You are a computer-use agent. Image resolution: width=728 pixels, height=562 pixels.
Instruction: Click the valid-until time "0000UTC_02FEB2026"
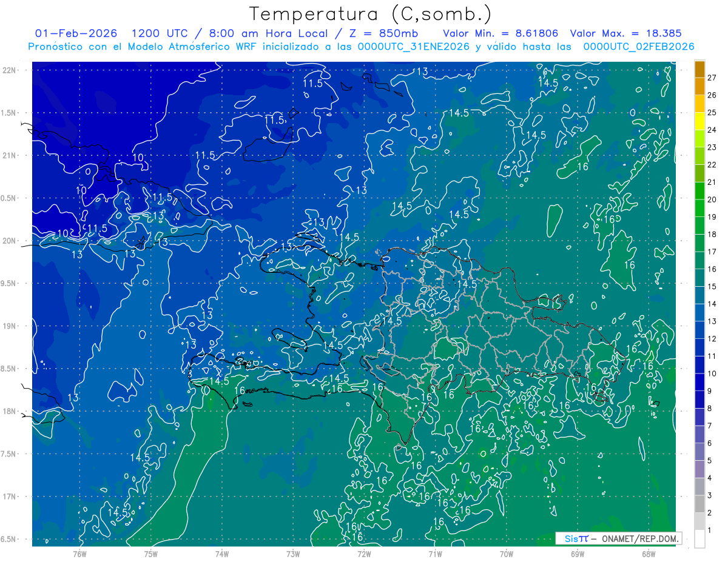[639, 47]
